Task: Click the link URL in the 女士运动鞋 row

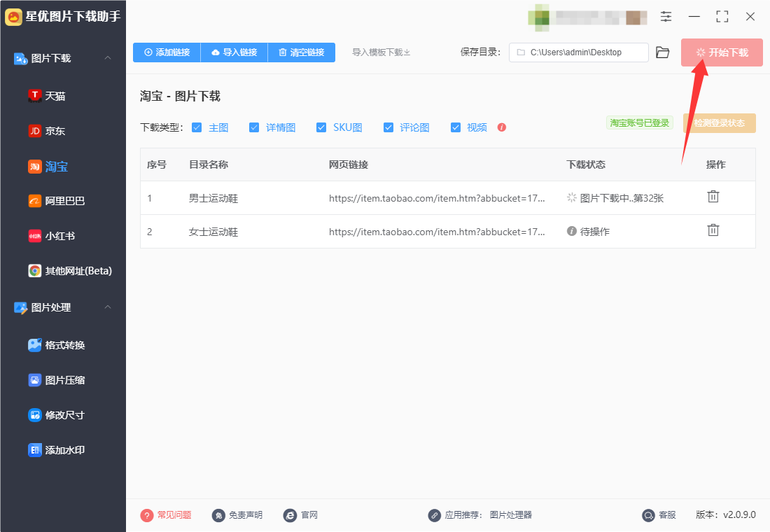Action: tap(437, 232)
